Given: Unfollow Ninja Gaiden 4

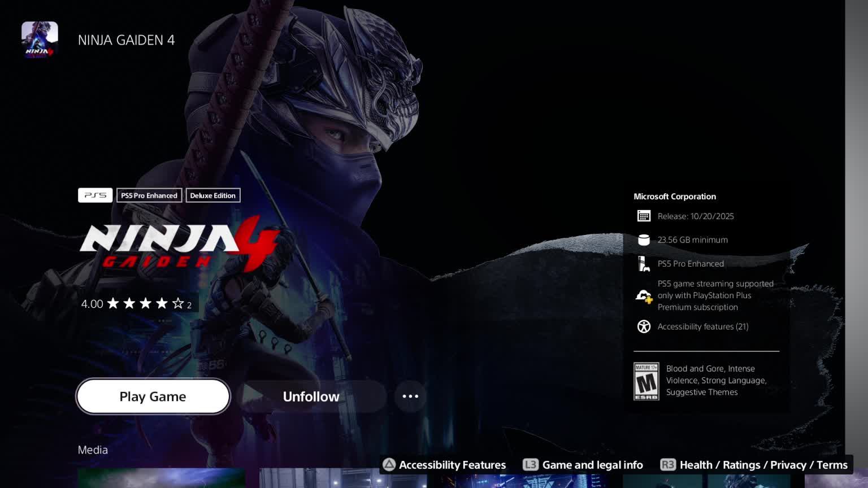Looking at the screenshot, I should click(x=311, y=396).
